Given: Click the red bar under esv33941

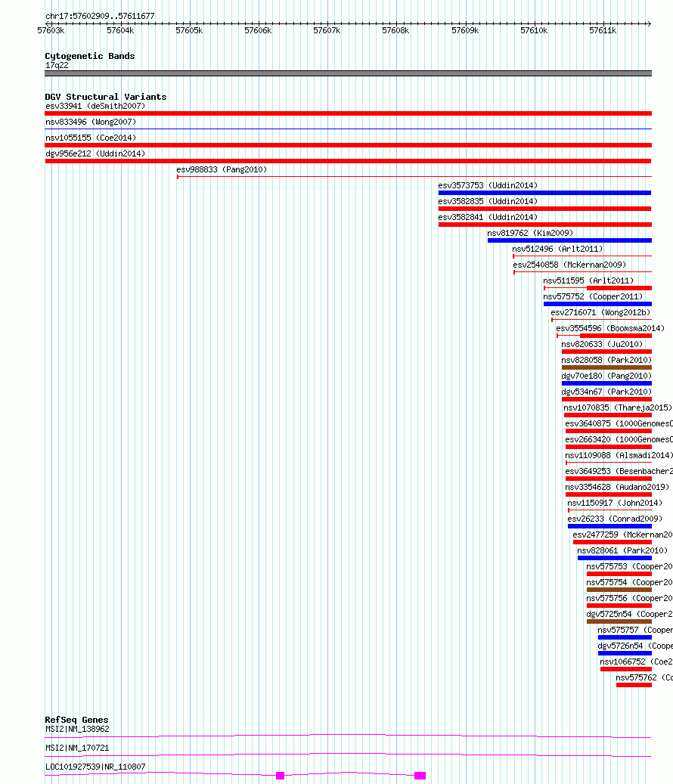Looking at the screenshot, I should coord(348,113).
